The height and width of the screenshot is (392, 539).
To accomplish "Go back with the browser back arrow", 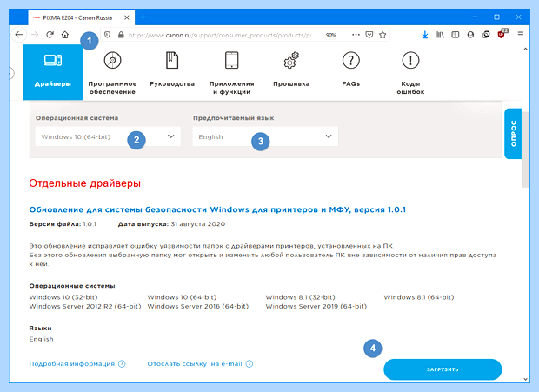I will point(19,35).
